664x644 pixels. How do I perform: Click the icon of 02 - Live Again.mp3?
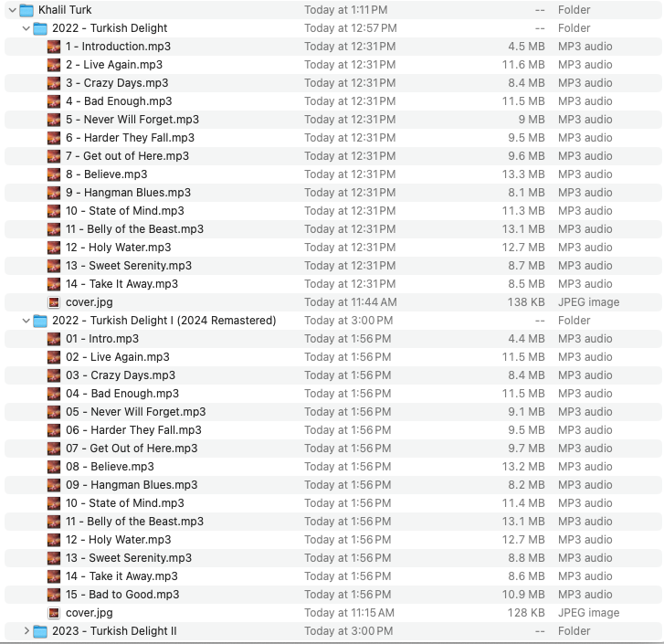click(x=54, y=357)
